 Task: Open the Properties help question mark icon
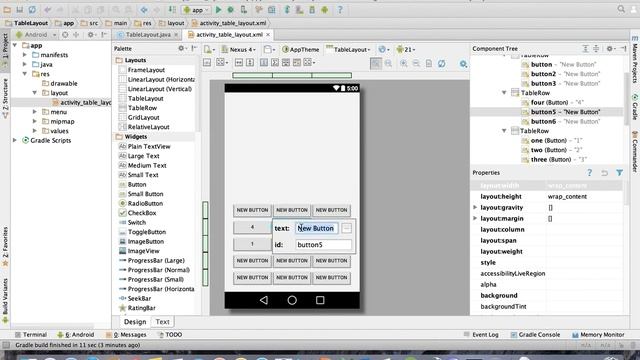click(x=589, y=173)
